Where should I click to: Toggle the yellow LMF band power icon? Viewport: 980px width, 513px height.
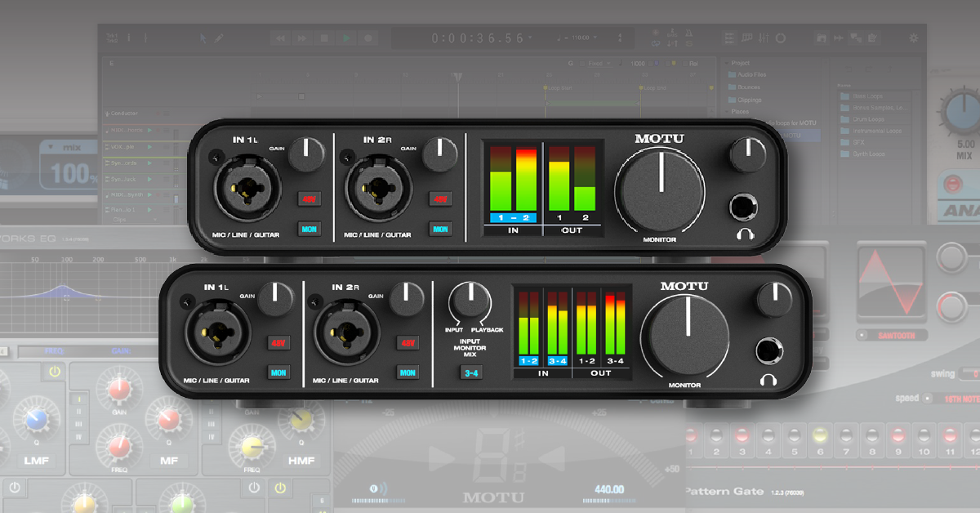(56, 372)
